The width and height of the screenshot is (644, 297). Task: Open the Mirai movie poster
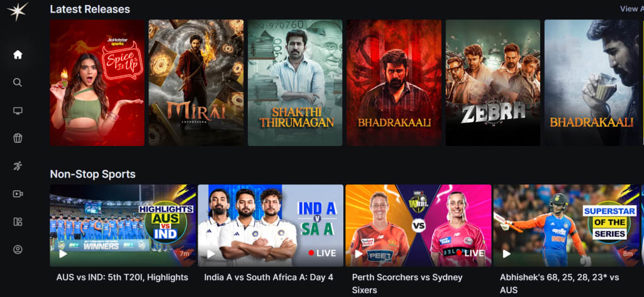pos(196,82)
